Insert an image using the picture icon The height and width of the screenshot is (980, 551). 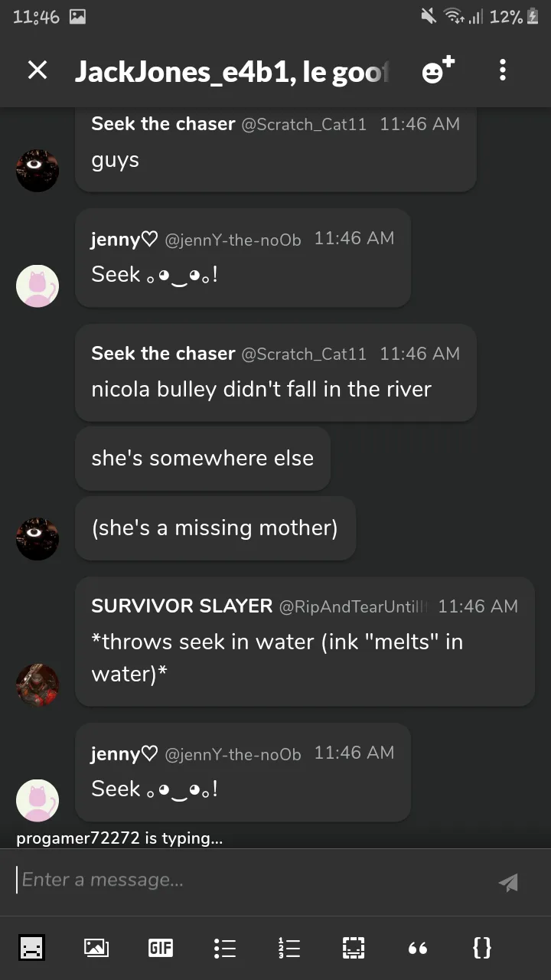click(x=96, y=948)
